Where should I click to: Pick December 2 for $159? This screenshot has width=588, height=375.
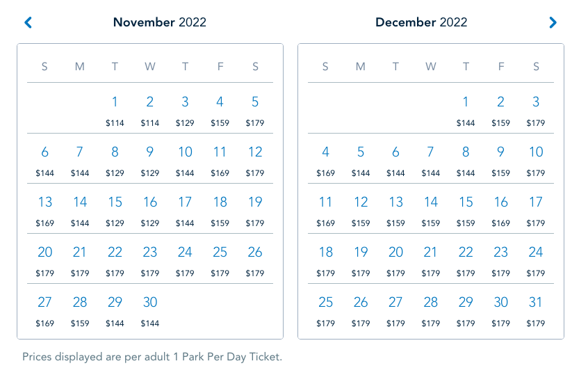click(500, 109)
